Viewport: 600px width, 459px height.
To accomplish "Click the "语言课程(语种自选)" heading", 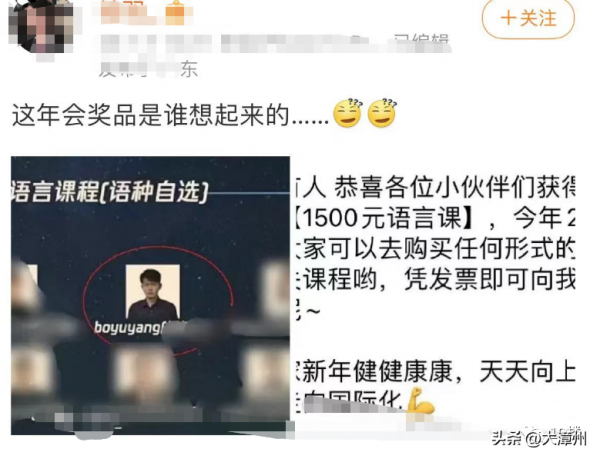I will [x=110, y=192].
